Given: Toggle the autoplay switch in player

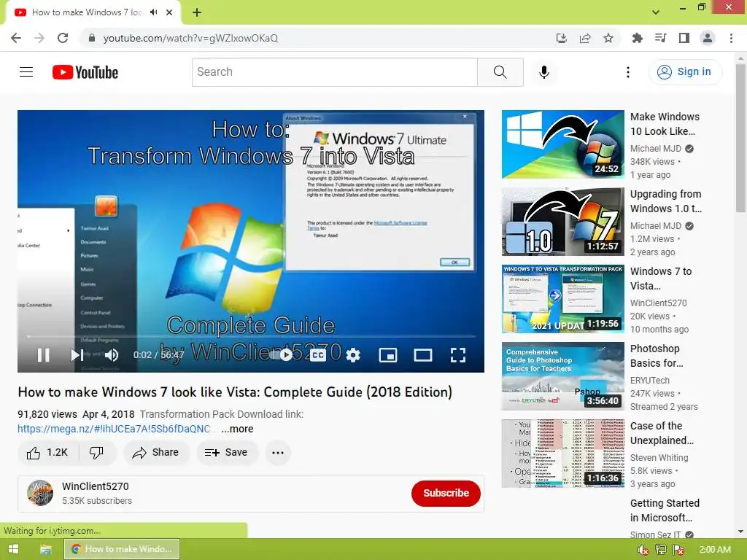Looking at the screenshot, I should (x=282, y=355).
